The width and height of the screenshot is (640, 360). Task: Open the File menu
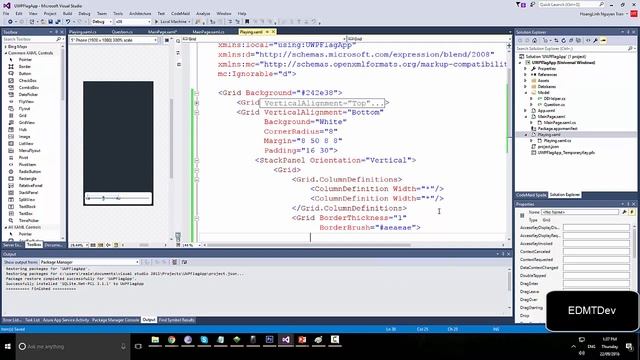(6, 13)
